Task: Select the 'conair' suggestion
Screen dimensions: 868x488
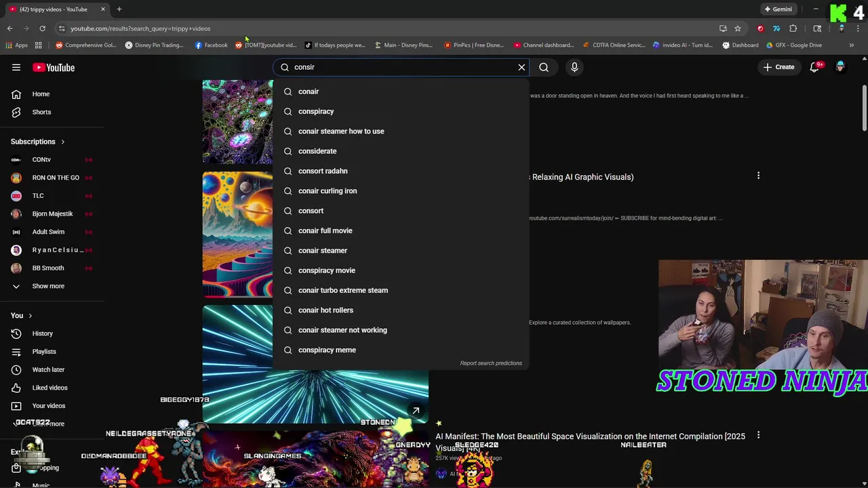Action: pyautogui.click(x=401, y=91)
